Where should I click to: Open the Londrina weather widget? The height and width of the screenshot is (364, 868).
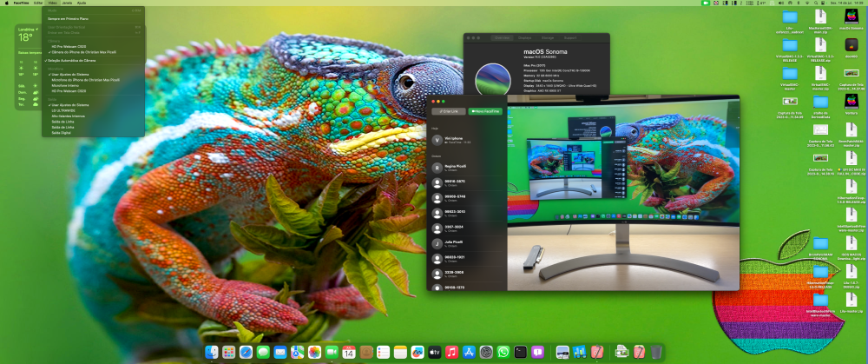point(29,67)
